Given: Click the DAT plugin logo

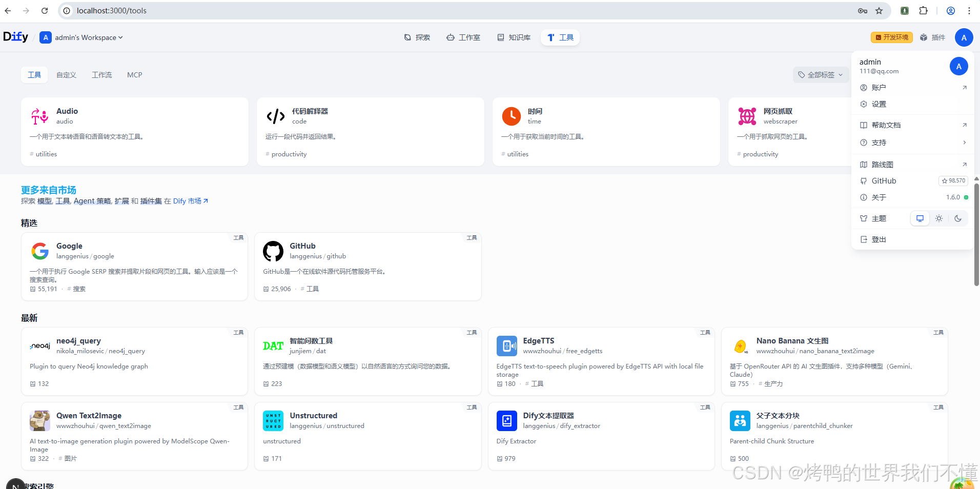Looking at the screenshot, I should (273, 346).
